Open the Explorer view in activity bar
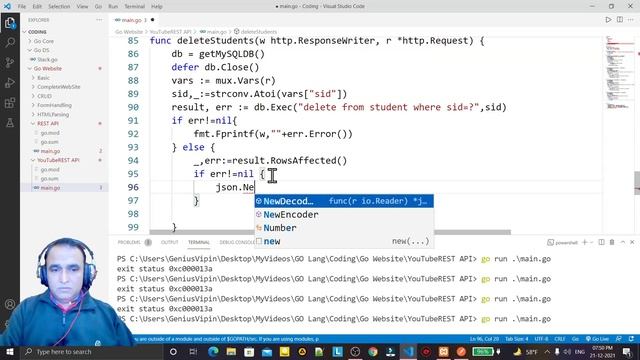The height and width of the screenshot is (360, 640). (x=10, y=23)
